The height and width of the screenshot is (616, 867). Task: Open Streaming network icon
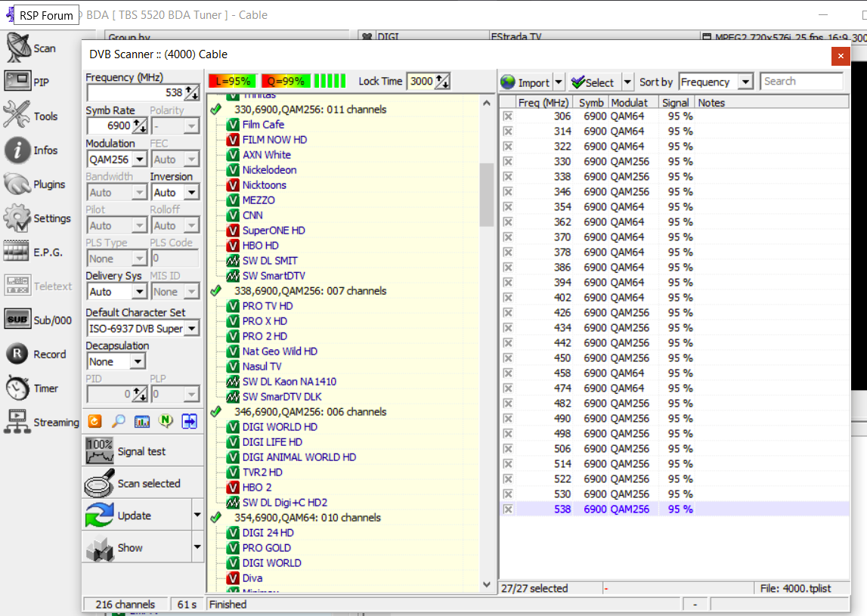17,422
